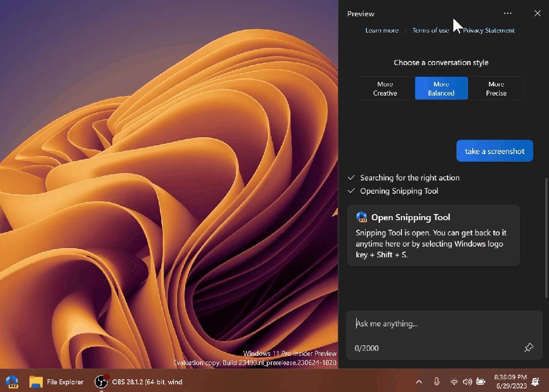Select the More Precise conversation style

point(496,88)
